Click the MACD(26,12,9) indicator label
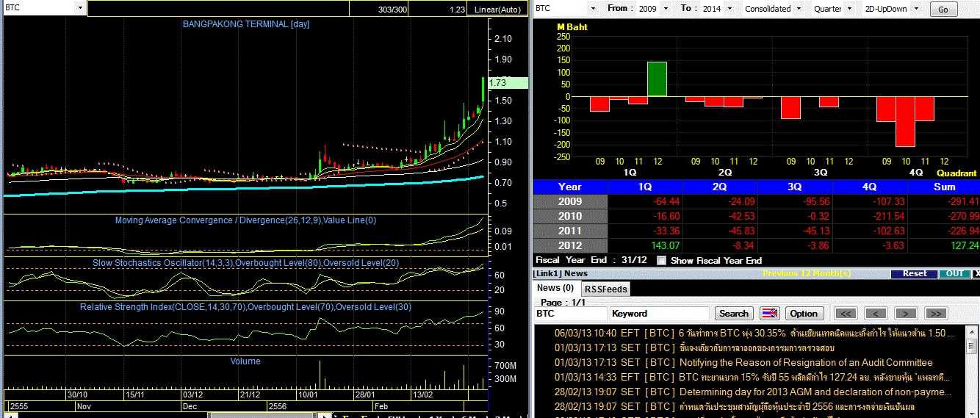 coord(246,220)
